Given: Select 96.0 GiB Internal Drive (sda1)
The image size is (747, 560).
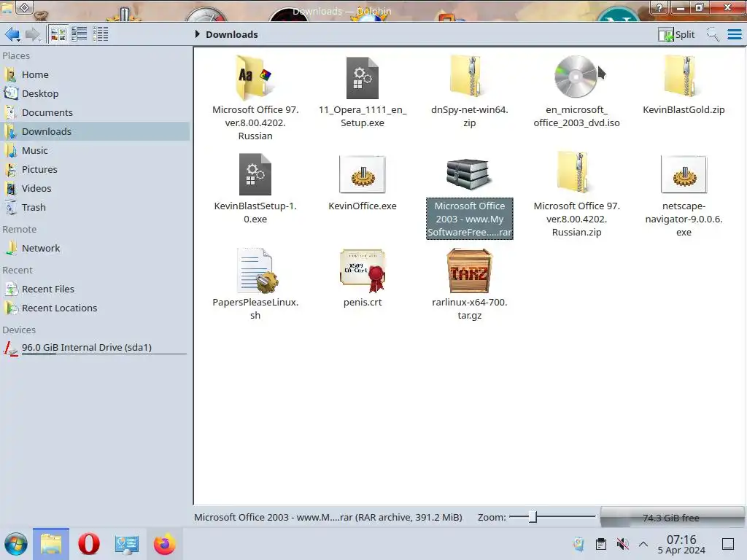Looking at the screenshot, I should pyautogui.click(x=96, y=348).
